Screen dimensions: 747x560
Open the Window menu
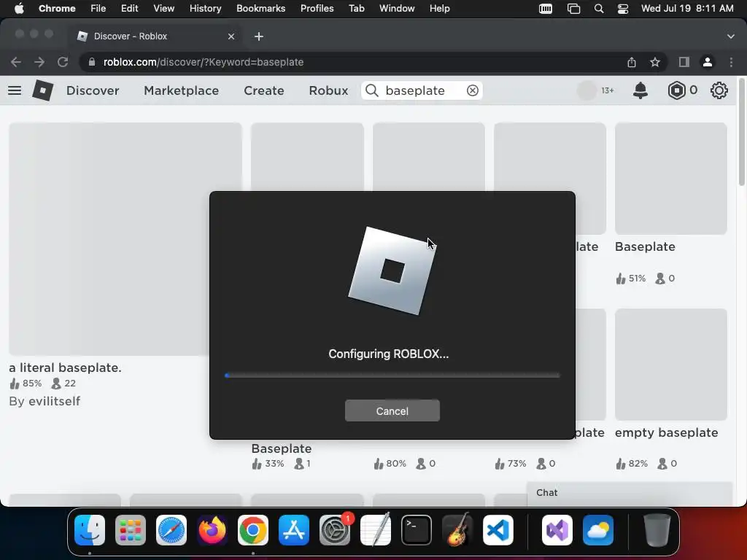coord(397,9)
